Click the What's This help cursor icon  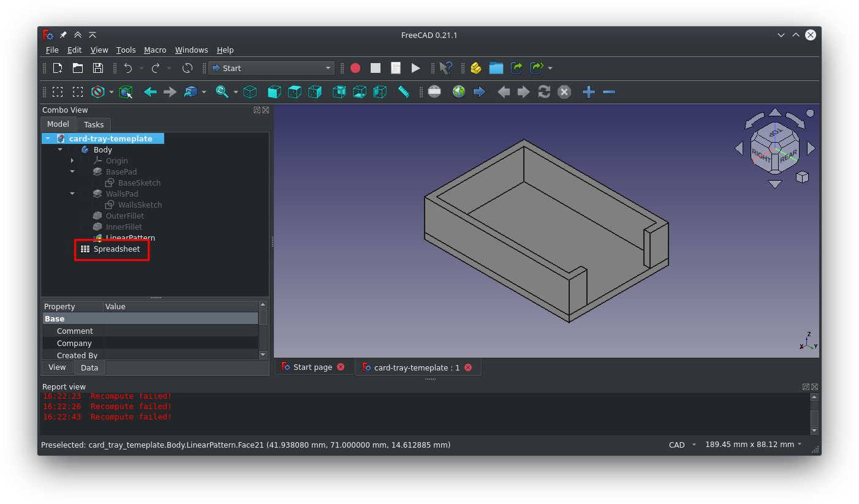pyautogui.click(x=446, y=68)
